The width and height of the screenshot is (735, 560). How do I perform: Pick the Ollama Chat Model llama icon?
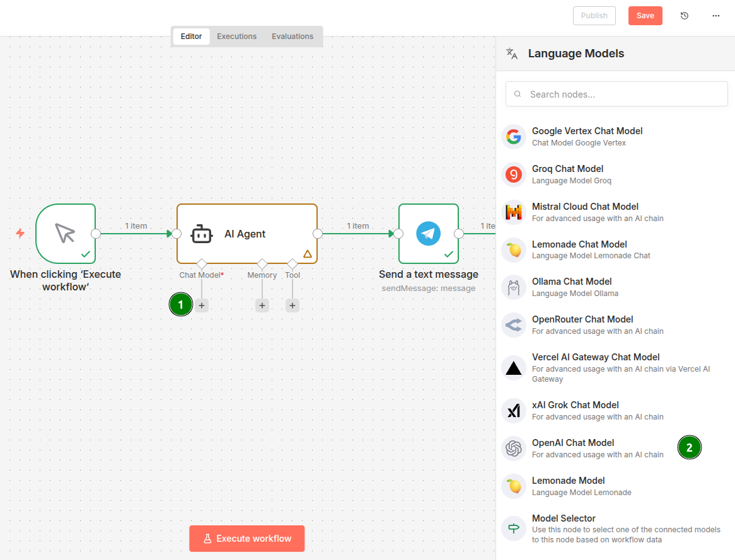click(514, 288)
